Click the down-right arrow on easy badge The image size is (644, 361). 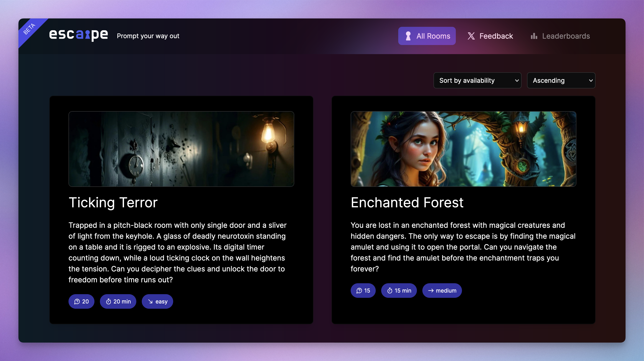point(150,301)
